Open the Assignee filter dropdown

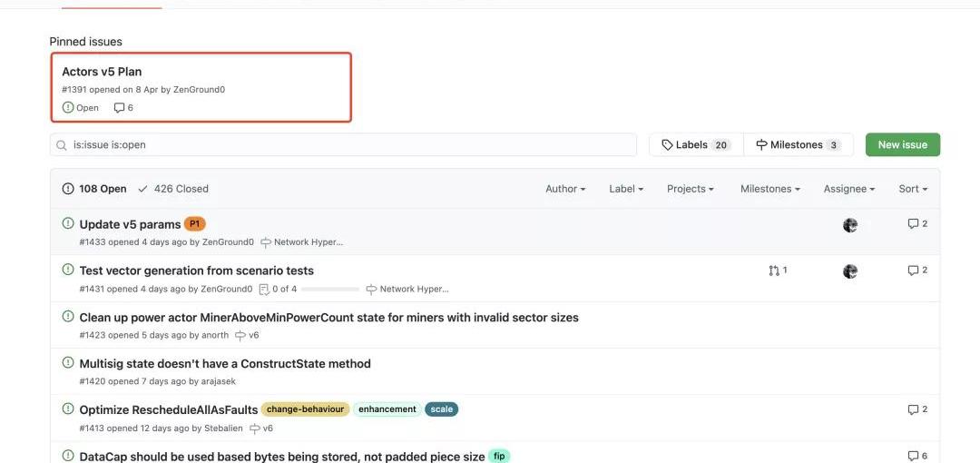[x=849, y=189]
